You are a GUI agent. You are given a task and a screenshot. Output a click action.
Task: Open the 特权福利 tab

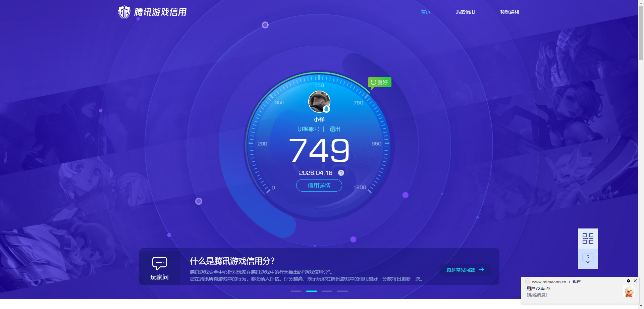[x=509, y=12]
